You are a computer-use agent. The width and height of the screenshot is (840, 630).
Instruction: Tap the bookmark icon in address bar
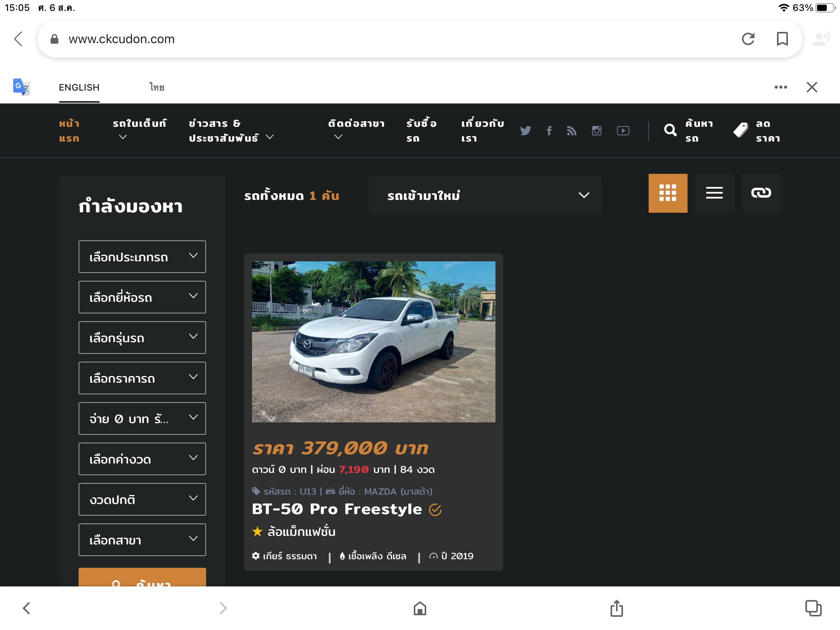pyautogui.click(x=782, y=39)
